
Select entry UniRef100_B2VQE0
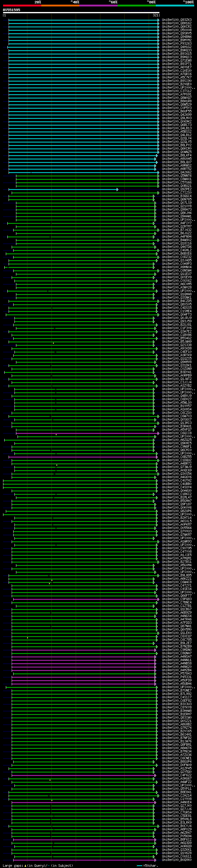click(177, 84)
